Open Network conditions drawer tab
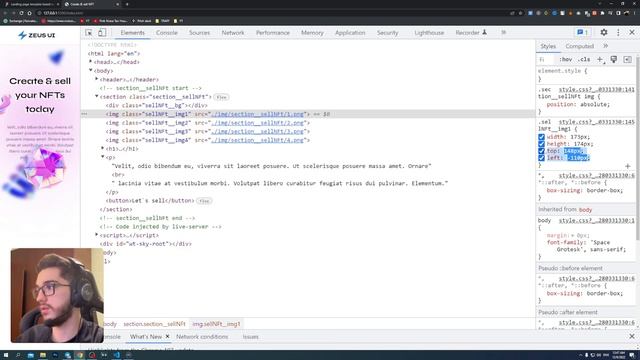This screenshot has height=360, width=640. pos(202,337)
